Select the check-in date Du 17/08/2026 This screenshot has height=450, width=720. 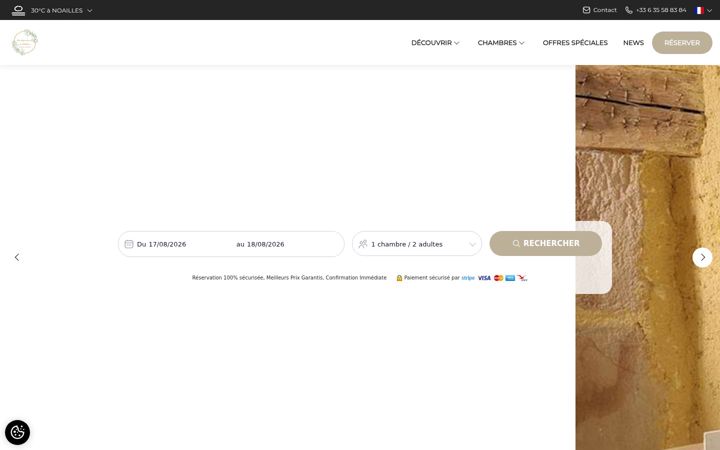pyautogui.click(x=162, y=244)
